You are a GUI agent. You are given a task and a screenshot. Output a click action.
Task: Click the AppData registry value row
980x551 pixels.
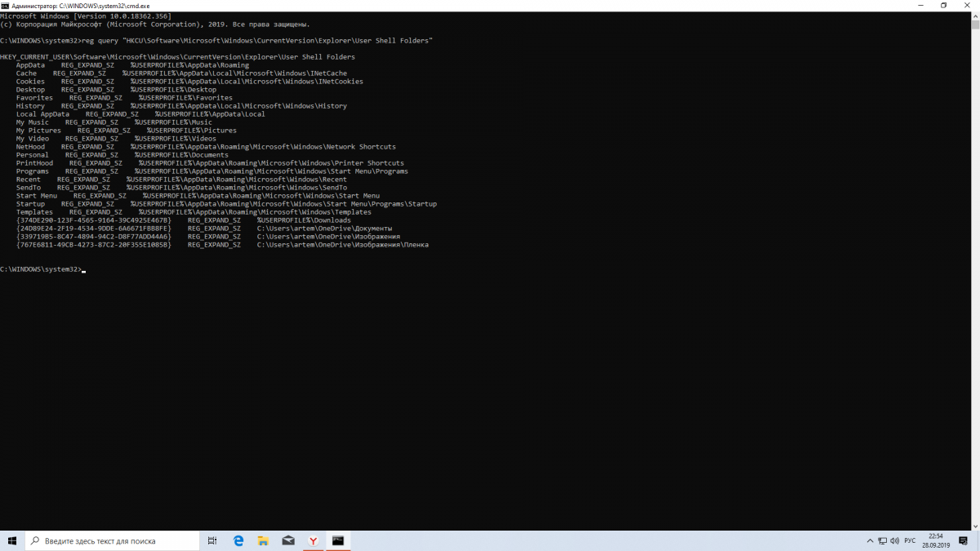132,64
